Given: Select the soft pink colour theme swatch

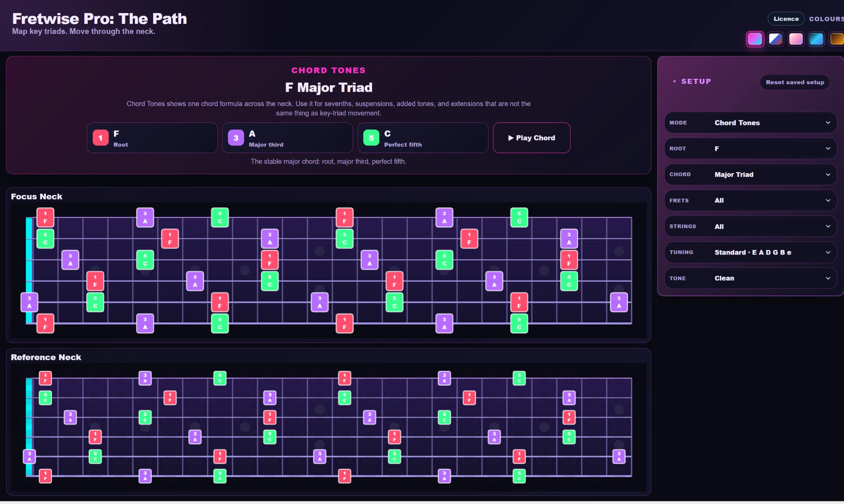Looking at the screenshot, I should point(796,39).
